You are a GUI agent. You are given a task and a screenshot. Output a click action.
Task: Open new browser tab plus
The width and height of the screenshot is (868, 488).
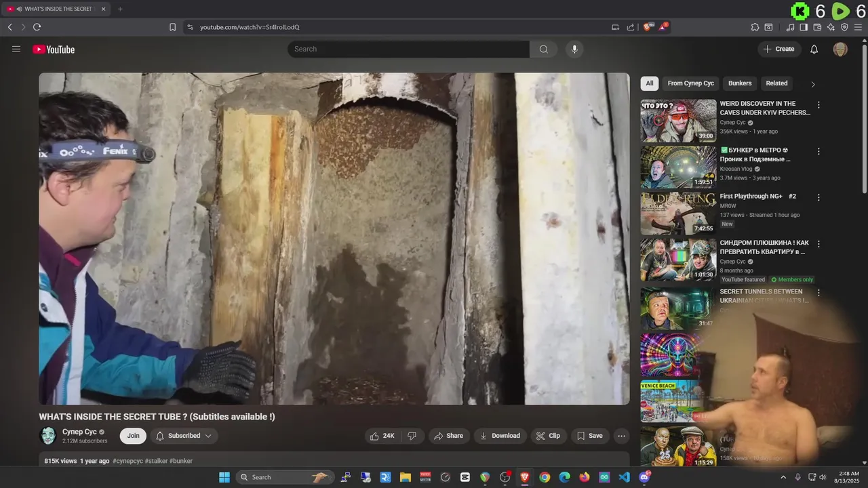click(x=120, y=9)
